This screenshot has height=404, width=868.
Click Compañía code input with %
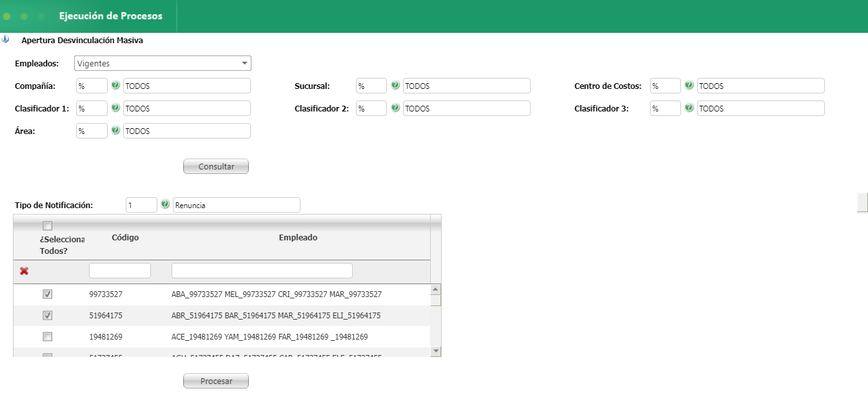[92, 86]
